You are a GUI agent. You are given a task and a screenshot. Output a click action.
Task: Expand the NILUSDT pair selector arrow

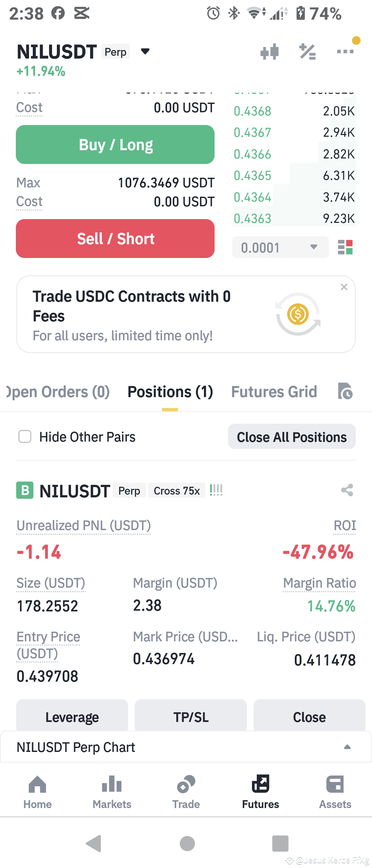click(x=145, y=52)
